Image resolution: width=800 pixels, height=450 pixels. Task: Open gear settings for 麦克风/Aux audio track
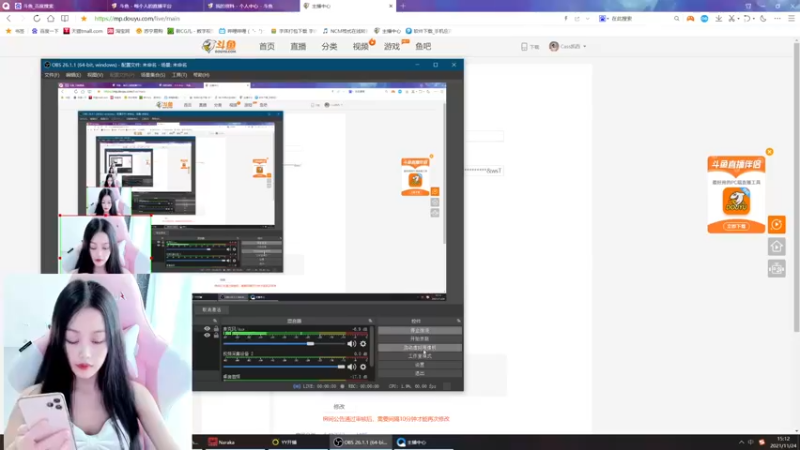pyautogui.click(x=363, y=344)
